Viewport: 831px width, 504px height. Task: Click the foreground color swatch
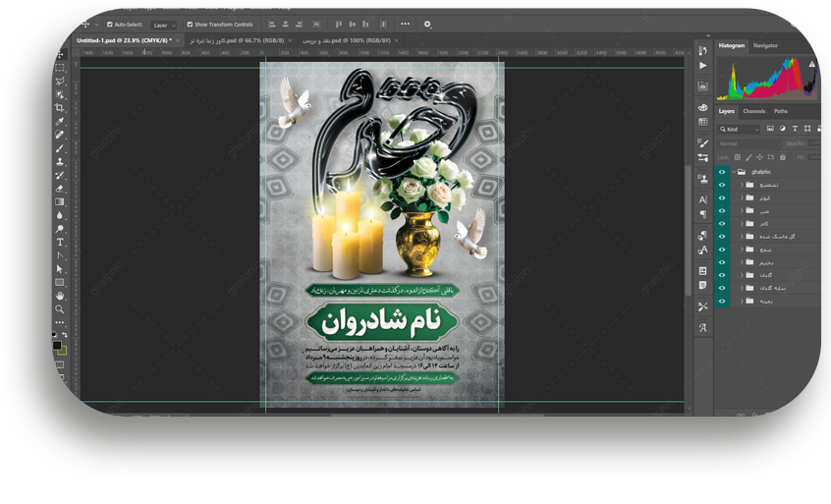(x=57, y=336)
